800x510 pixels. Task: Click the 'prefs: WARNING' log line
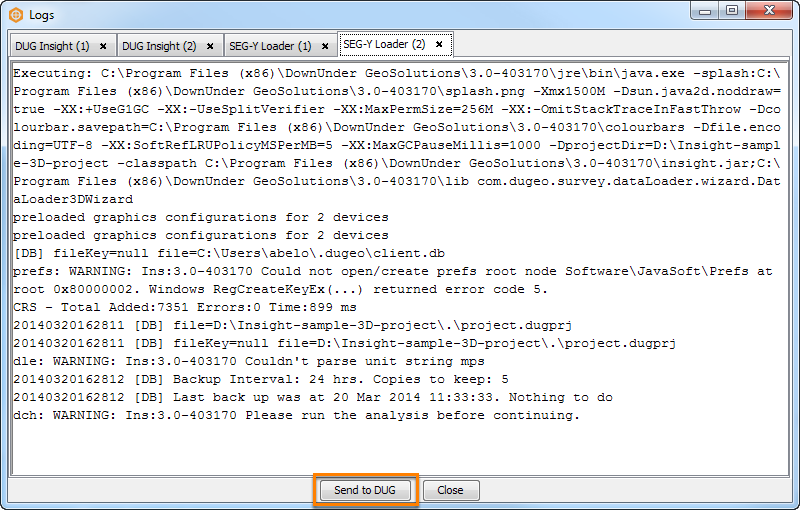393,271
